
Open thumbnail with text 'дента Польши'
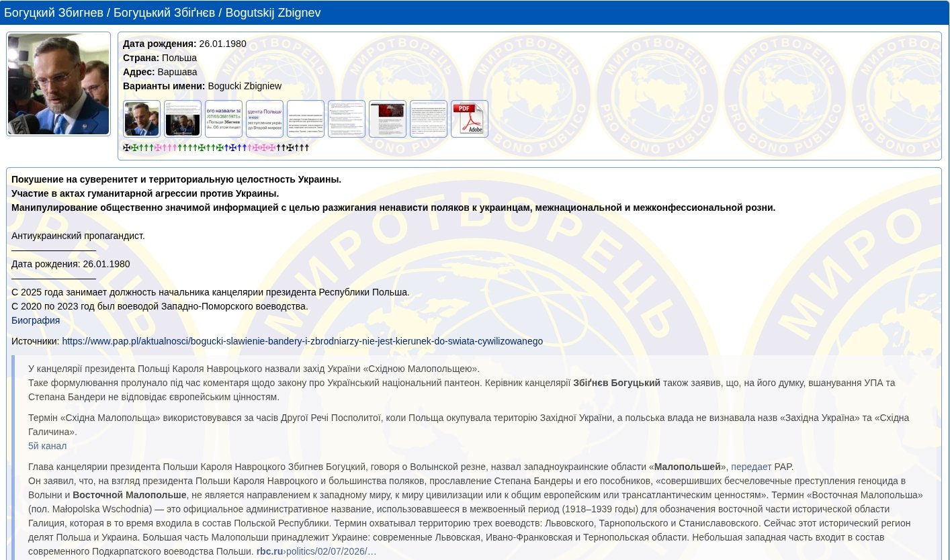coord(265,119)
